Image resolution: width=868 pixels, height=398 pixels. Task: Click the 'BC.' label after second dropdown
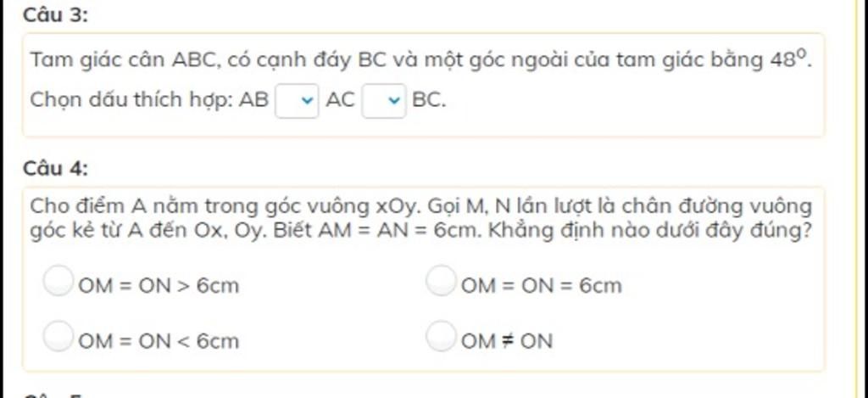tap(429, 100)
